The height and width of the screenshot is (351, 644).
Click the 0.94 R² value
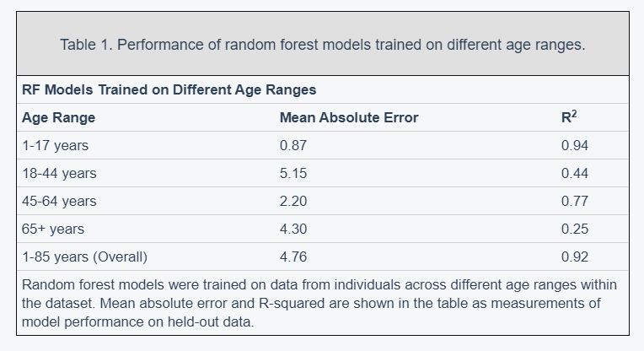[x=575, y=145]
